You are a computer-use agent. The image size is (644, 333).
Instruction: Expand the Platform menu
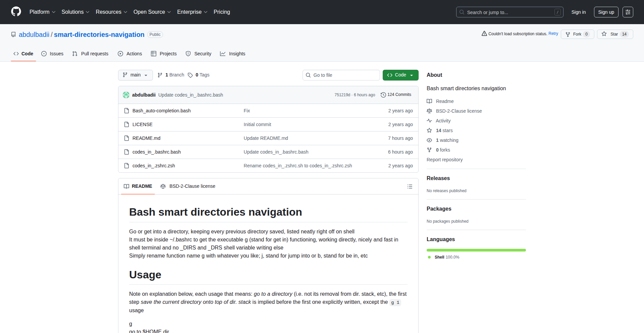(x=42, y=12)
